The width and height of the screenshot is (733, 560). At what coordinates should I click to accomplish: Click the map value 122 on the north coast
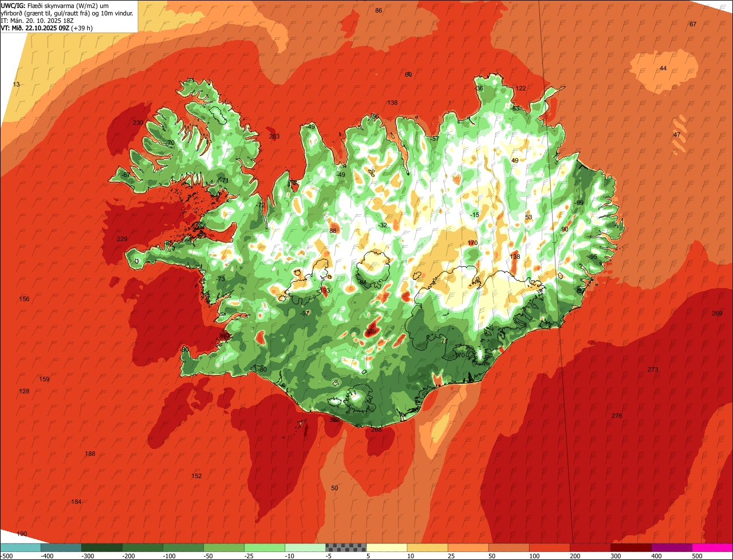tap(521, 89)
